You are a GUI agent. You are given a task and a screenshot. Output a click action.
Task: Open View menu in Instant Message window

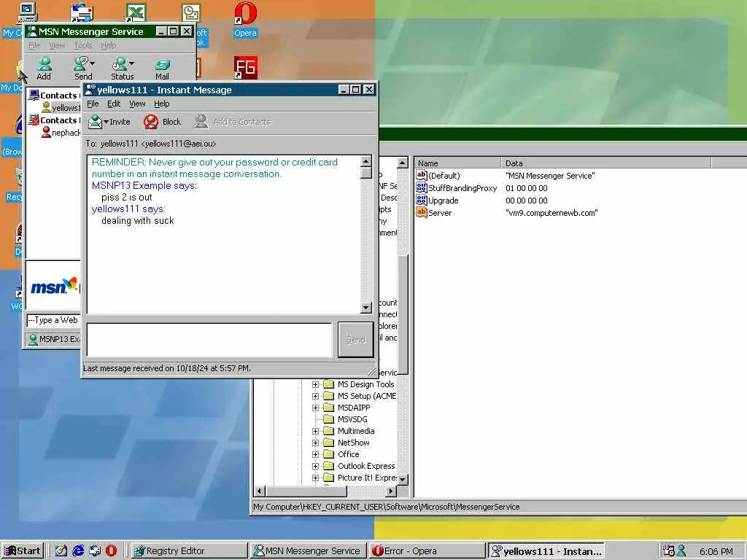[x=137, y=104]
